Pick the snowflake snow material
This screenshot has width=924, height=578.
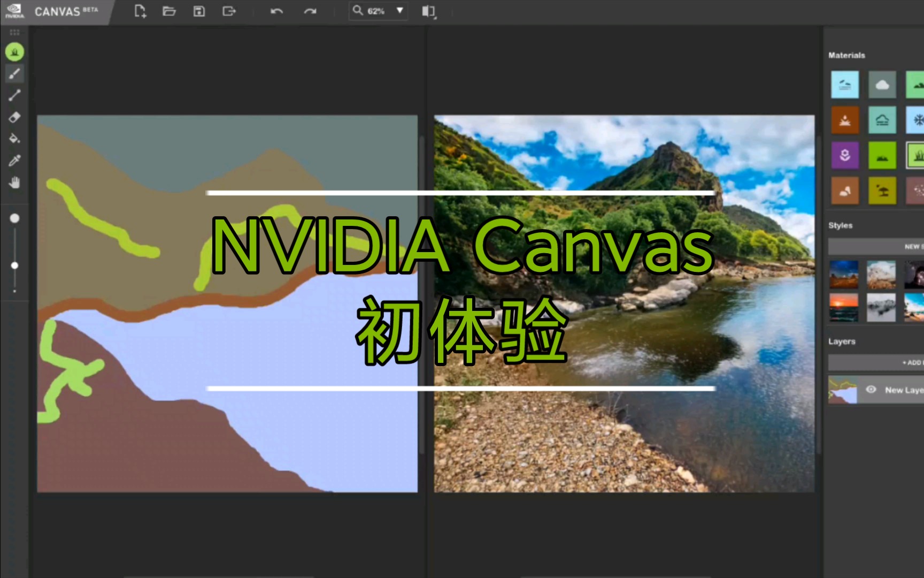tap(915, 120)
